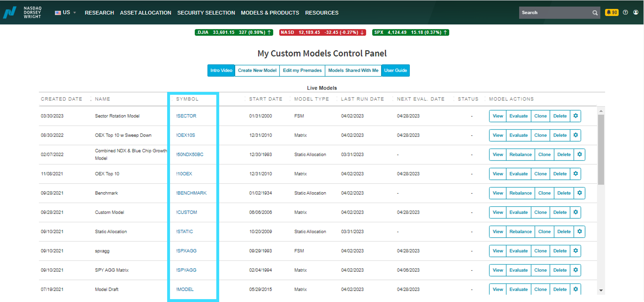
Task: Open settings gear for Sector Rotation Model
Action: (575, 116)
